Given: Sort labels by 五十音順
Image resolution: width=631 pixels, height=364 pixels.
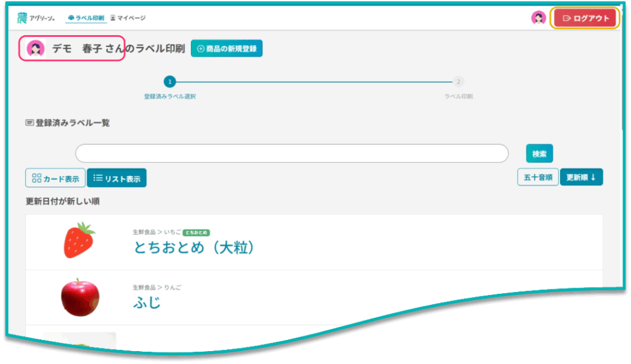Looking at the screenshot, I should [x=537, y=177].
